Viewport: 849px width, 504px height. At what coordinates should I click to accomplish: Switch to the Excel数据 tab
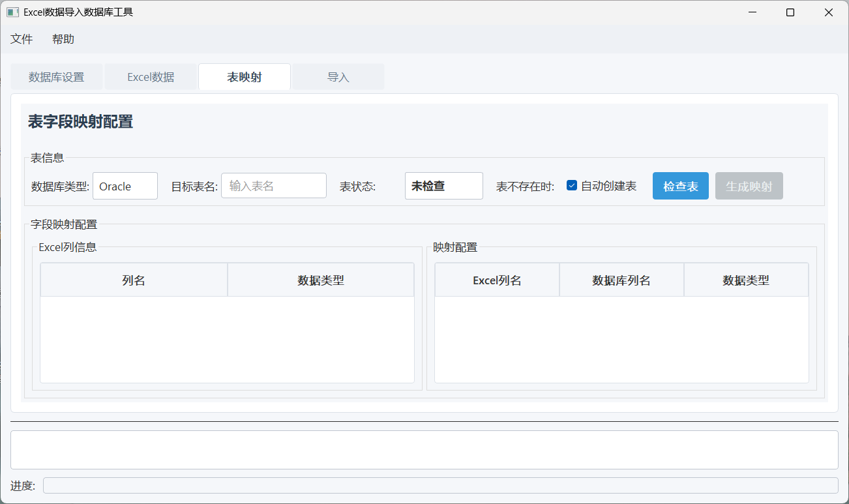click(x=151, y=77)
